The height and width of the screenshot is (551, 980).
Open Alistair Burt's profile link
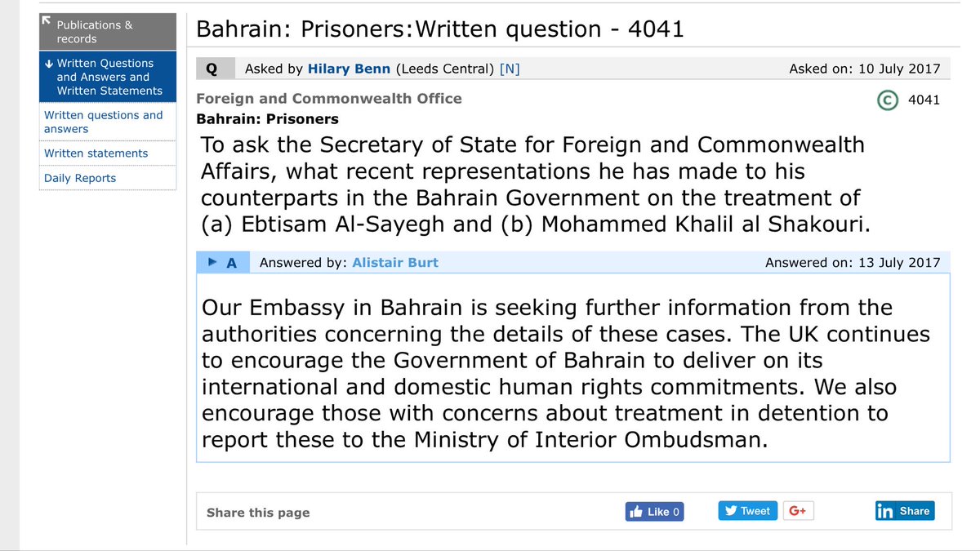point(395,263)
